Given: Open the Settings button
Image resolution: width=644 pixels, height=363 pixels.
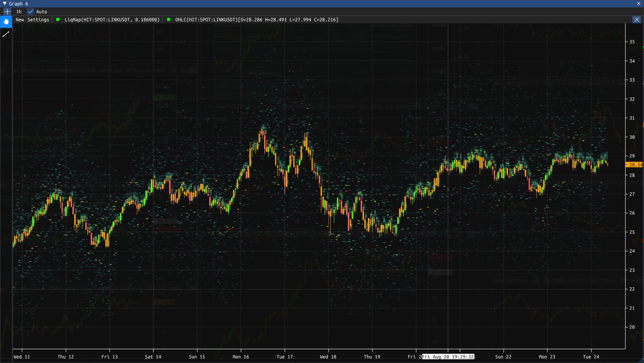Looking at the screenshot, I should coord(38,19).
